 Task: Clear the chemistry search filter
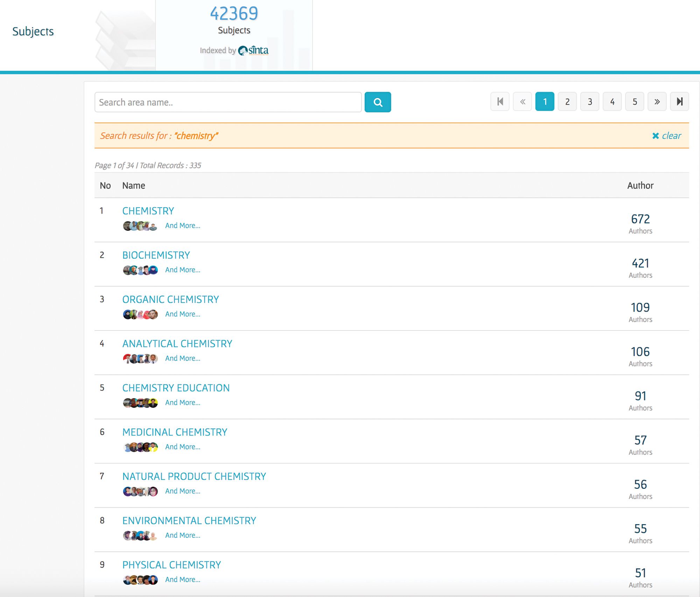667,136
